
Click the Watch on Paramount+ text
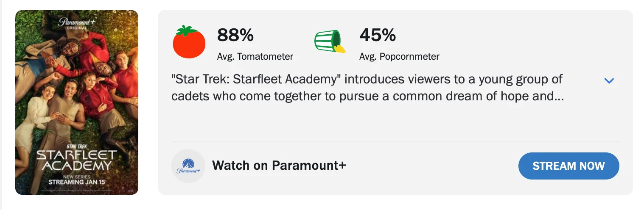(x=279, y=165)
